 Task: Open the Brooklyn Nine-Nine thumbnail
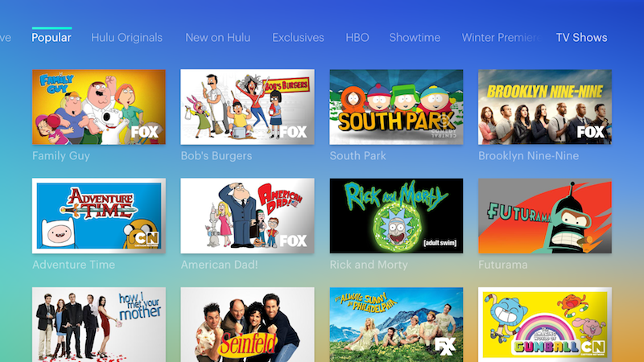545,107
